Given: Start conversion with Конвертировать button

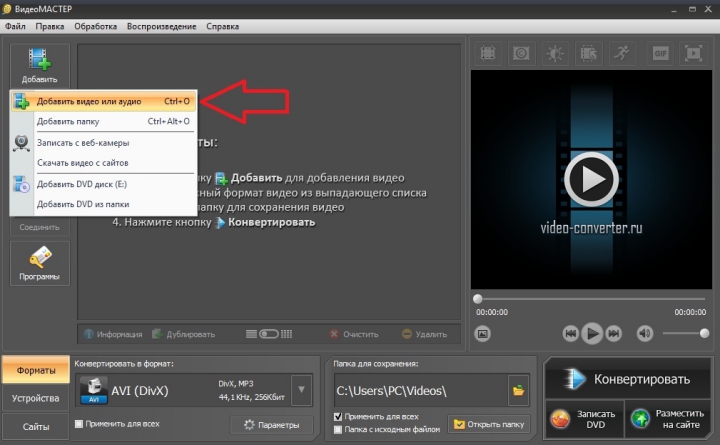Looking at the screenshot, I should (x=627, y=379).
